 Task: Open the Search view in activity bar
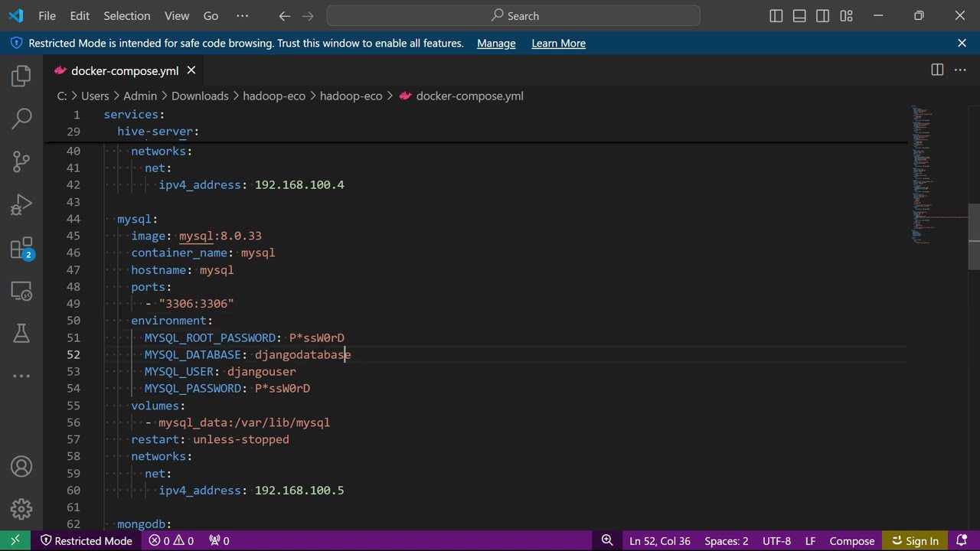click(x=21, y=118)
